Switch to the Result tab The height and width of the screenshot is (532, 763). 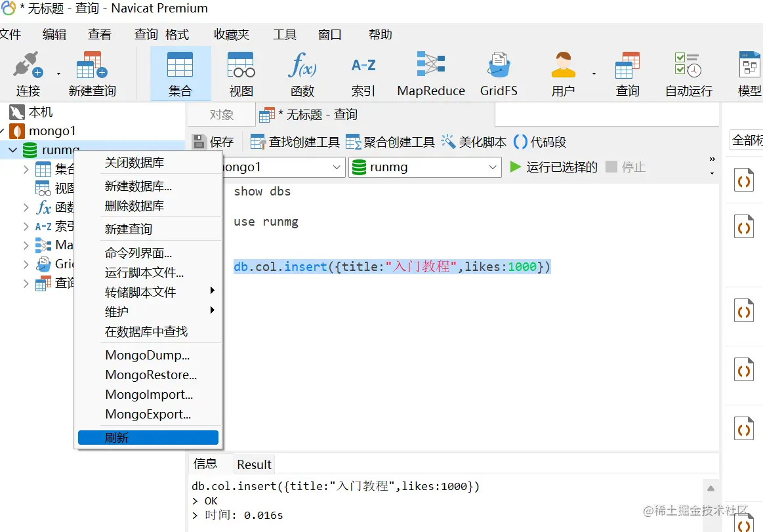pos(254,464)
